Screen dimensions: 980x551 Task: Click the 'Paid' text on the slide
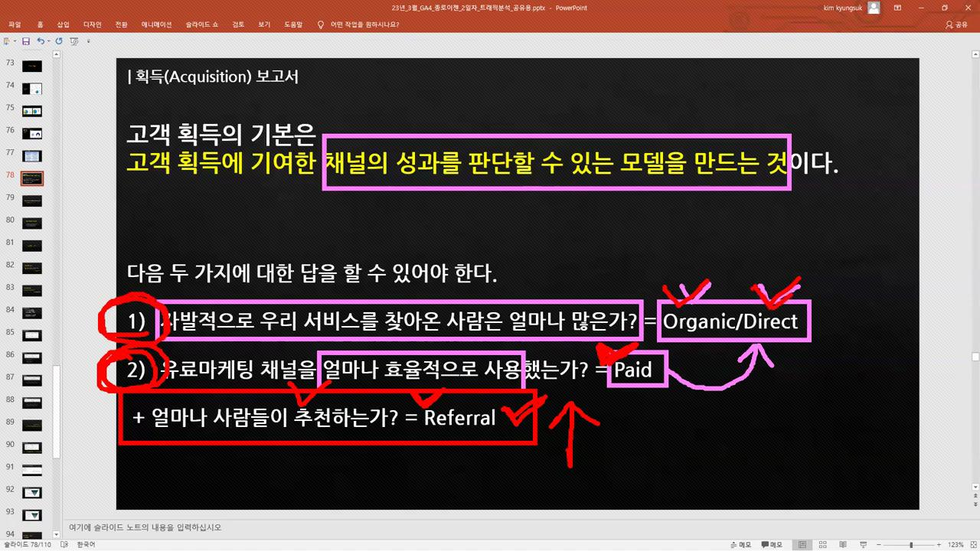[x=633, y=370]
